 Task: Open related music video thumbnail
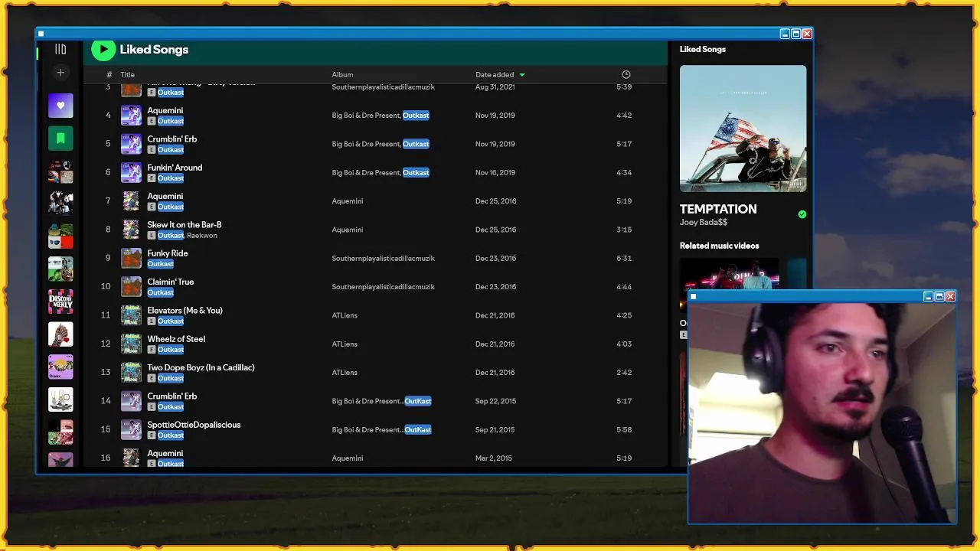pos(729,274)
